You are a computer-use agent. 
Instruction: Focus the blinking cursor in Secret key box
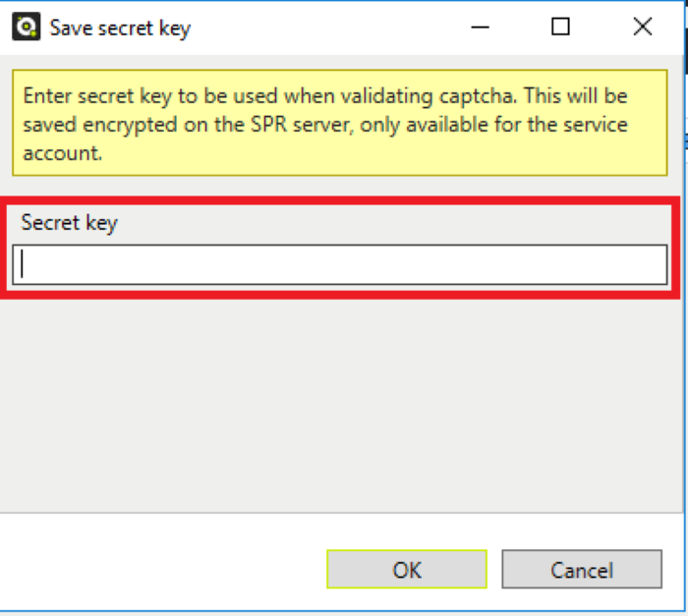point(22,264)
